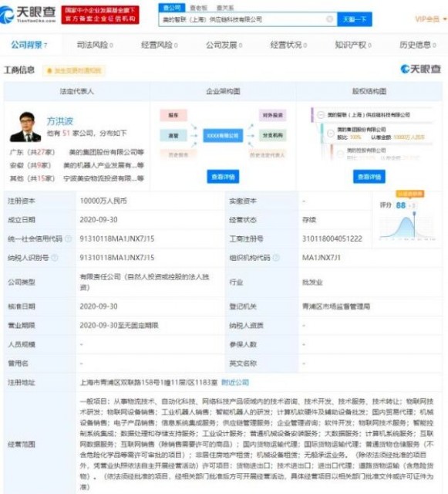The image size is (448, 494).
Task: Click the registered address 上海市青浦区双联路158号
Action: 149,383
